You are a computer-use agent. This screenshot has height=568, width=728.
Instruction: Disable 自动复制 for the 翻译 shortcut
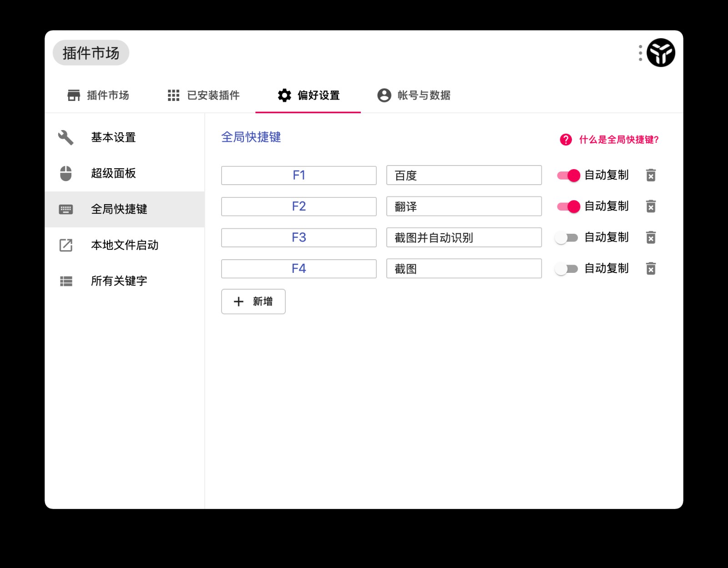[568, 206]
